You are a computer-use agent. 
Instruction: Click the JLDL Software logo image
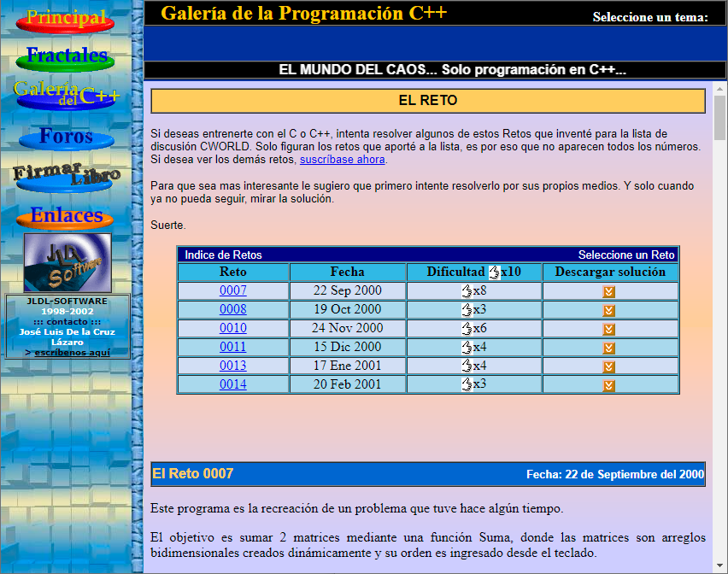[x=67, y=262]
